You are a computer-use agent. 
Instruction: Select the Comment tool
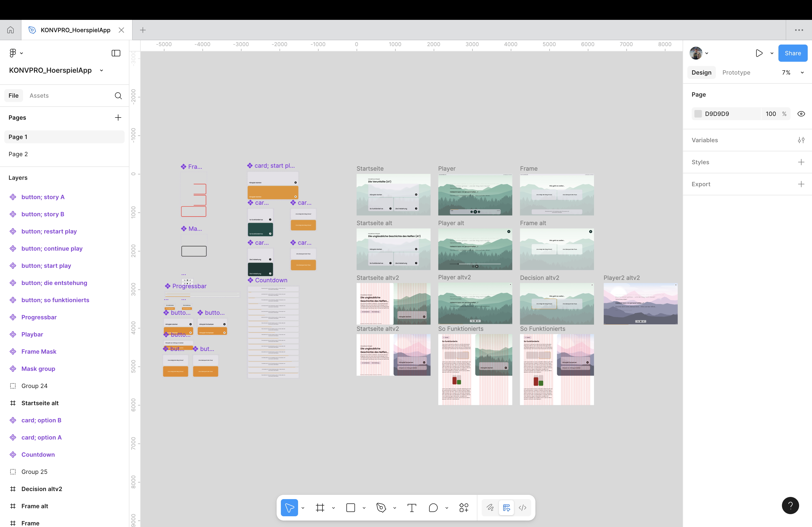point(433,508)
